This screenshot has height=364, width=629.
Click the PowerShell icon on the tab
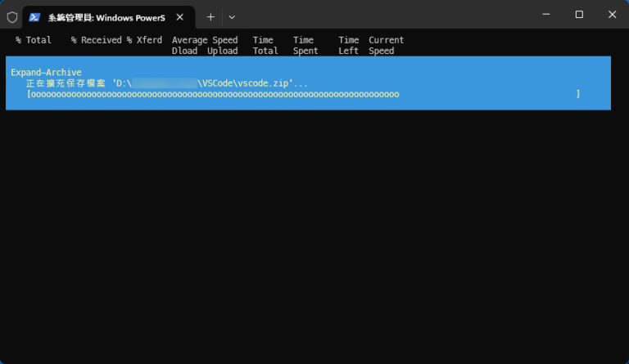(x=34, y=17)
